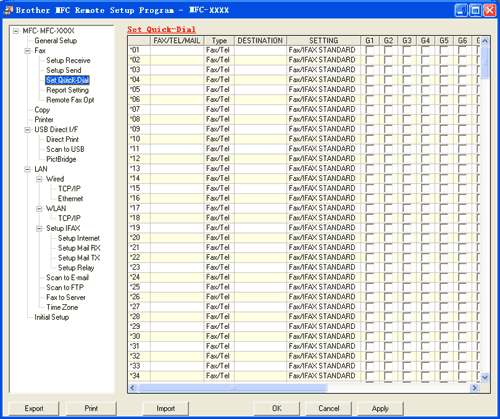Check G1 checkbox for entry *20
The width and height of the screenshot is (500, 419).
[x=370, y=238]
